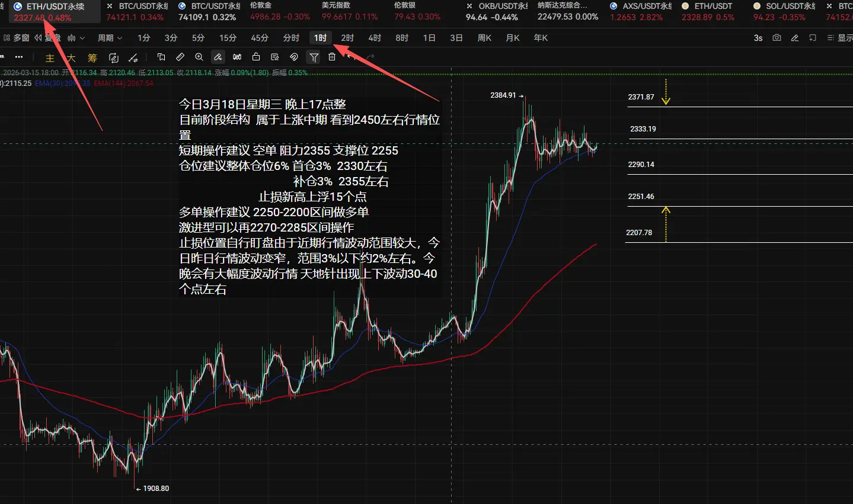
Task: Toggle the 筹 chip distribution overlay
Action: click(x=92, y=58)
